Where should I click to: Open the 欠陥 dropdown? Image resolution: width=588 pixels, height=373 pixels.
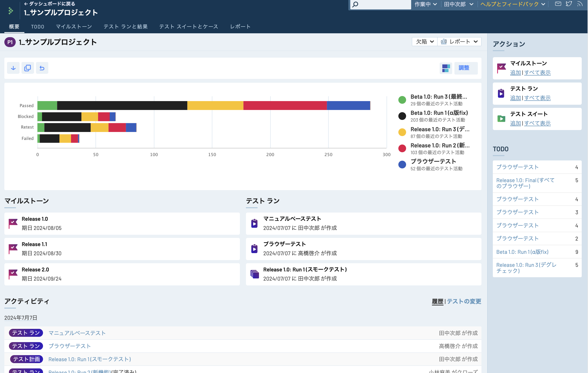(x=424, y=42)
